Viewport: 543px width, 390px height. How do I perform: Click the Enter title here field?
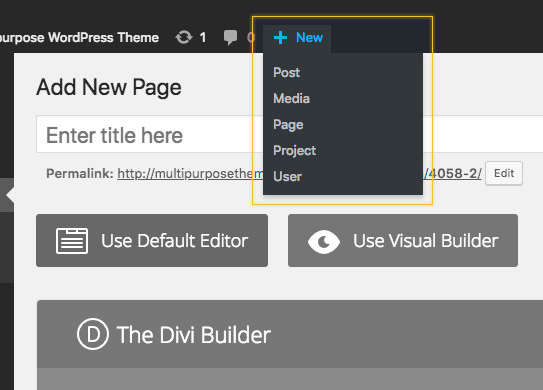tap(290, 134)
